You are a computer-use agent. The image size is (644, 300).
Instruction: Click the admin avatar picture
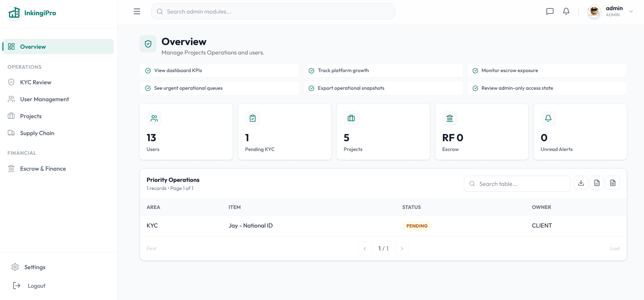click(x=594, y=12)
